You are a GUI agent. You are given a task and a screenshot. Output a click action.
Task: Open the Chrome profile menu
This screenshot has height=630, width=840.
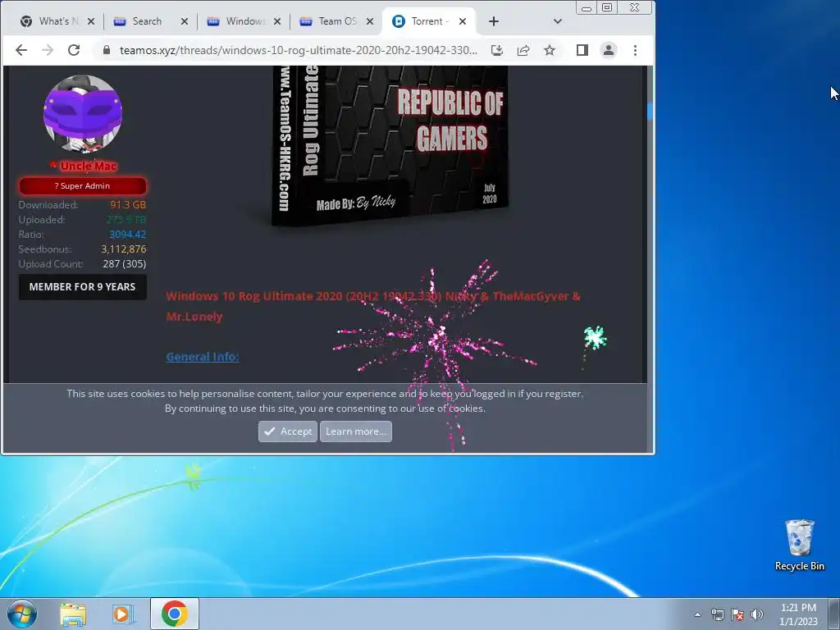click(609, 50)
